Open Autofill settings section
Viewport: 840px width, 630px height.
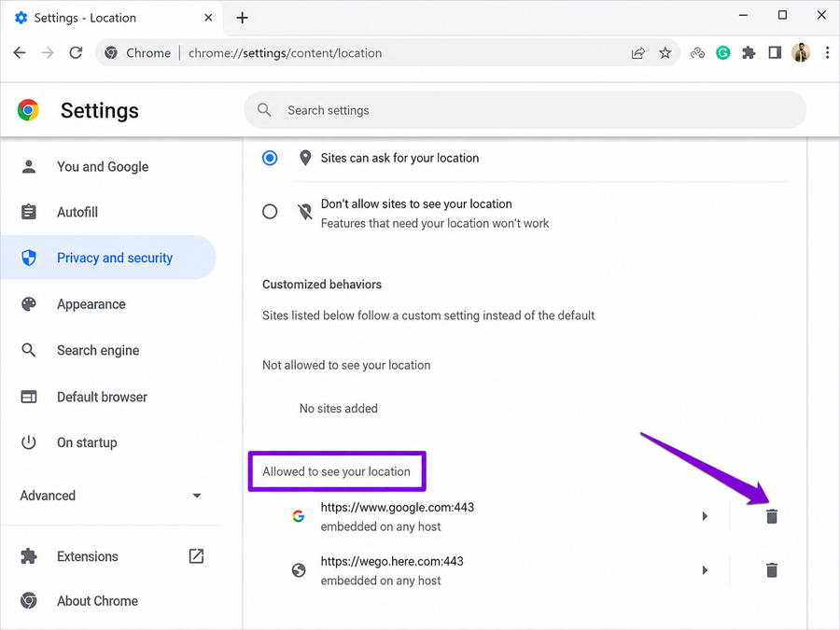[77, 212]
